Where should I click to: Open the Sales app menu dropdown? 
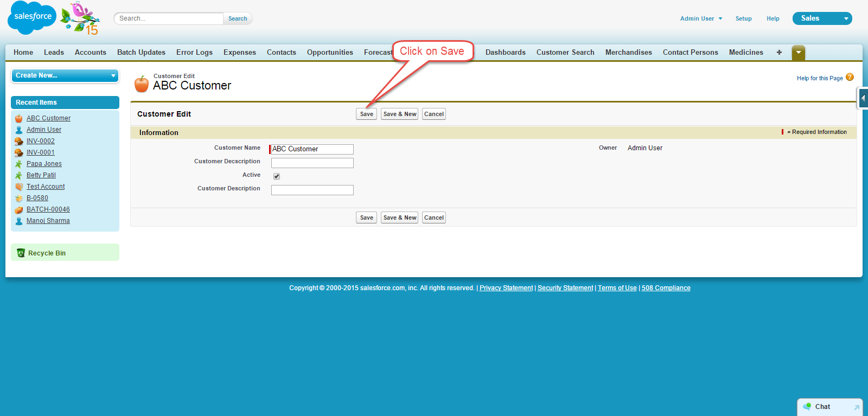coord(822,18)
